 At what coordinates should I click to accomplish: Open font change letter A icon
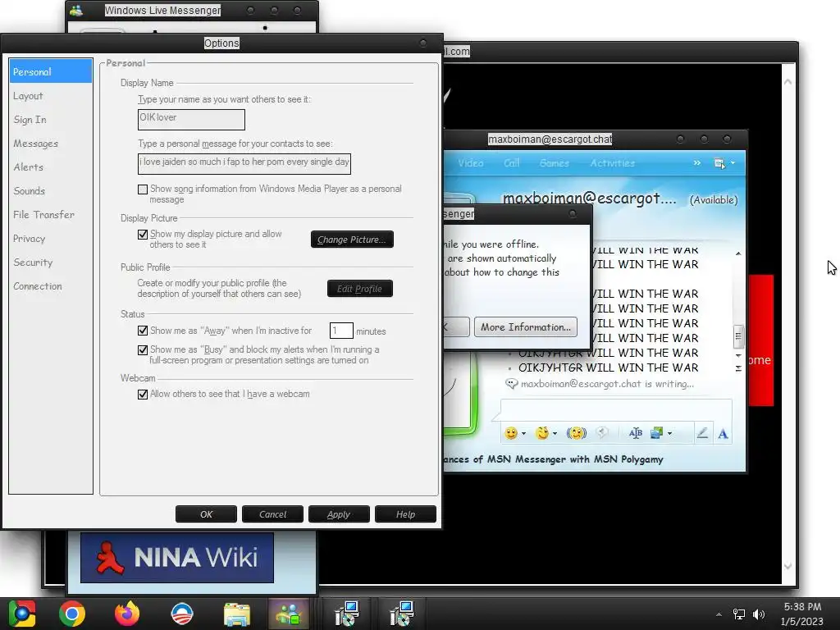[x=724, y=433]
